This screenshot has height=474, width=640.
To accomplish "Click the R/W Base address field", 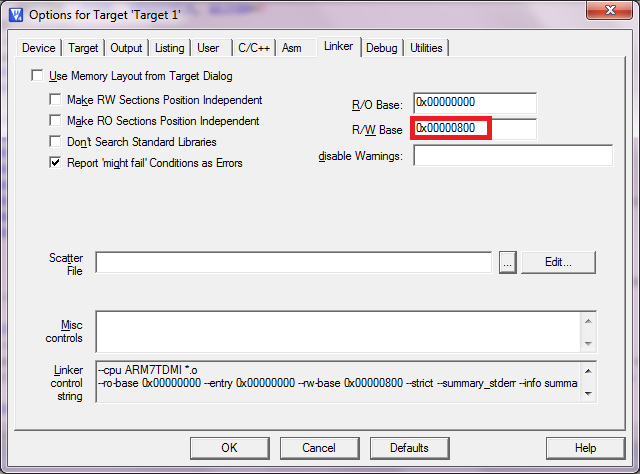I will click(x=474, y=129).
